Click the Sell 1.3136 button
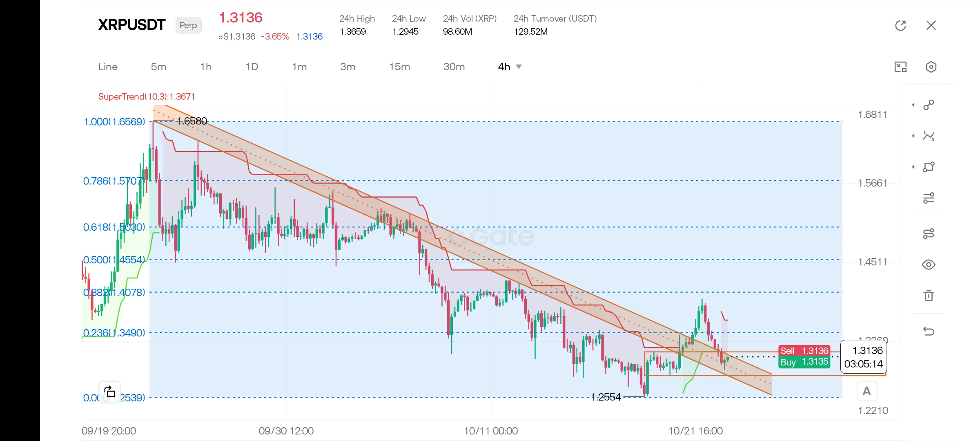The width and height of the screenshot is (980, 441). 804,351
